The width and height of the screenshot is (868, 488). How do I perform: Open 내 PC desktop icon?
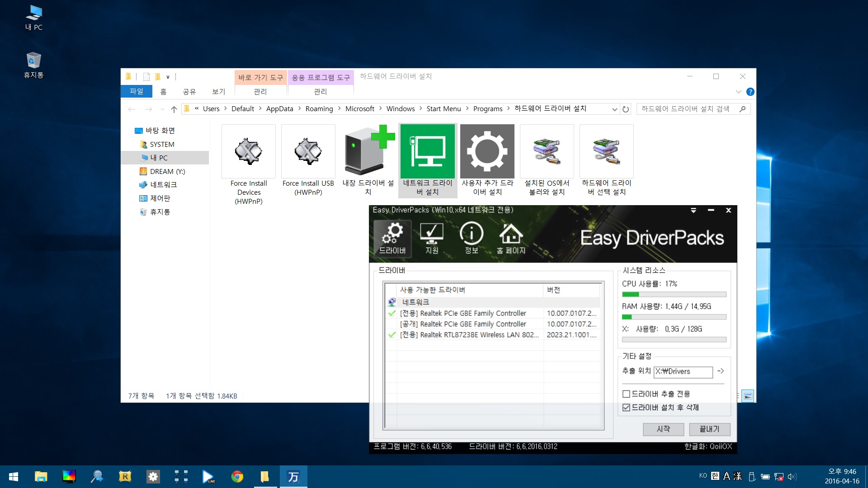(34, 18)
